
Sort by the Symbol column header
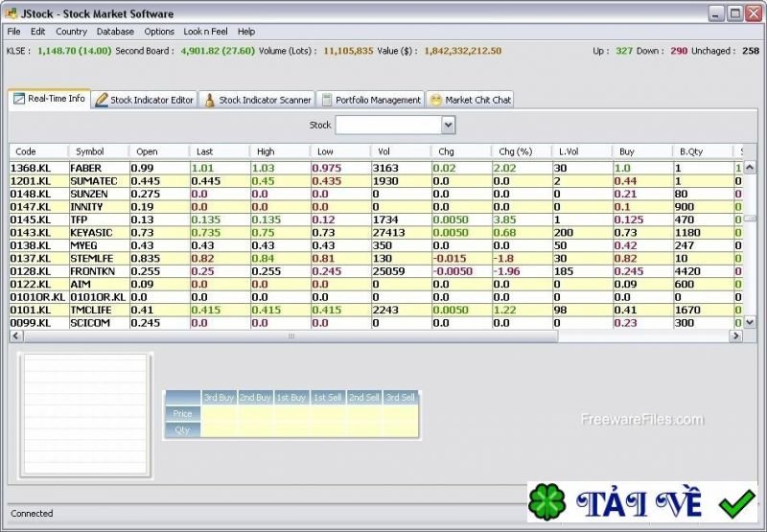[x=99, y=151]
